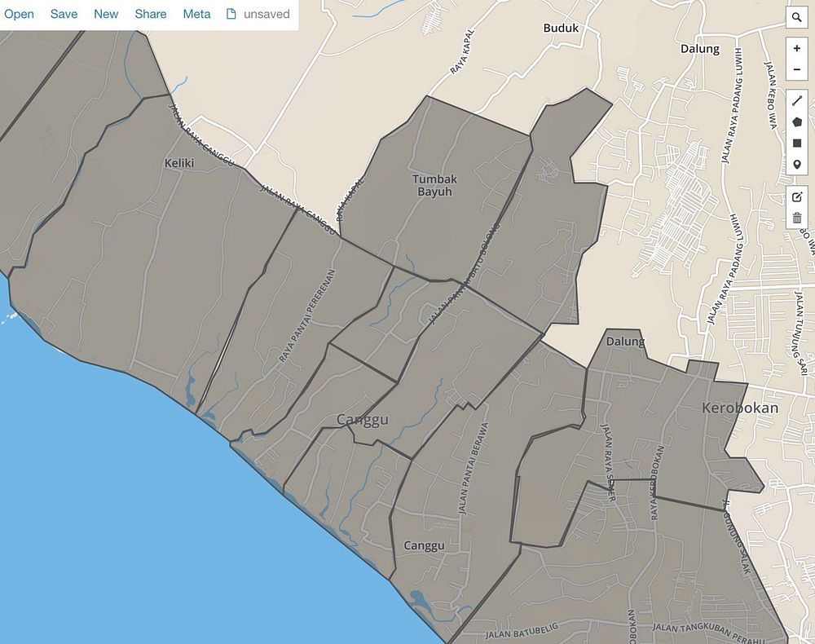Image resolution: width=815 pixels, height=644 pixels.
Task: Activate the edit layers tool
Action: tap(796, 196)
